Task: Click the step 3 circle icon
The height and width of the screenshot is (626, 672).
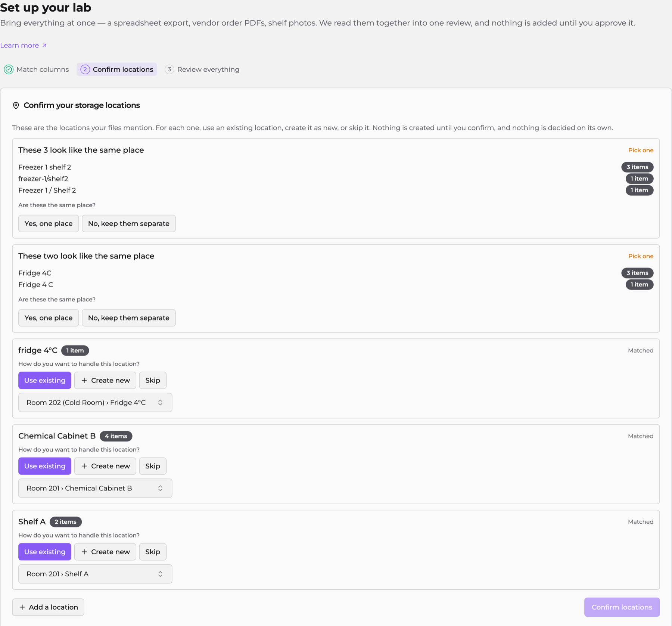Action: (169, 69)
